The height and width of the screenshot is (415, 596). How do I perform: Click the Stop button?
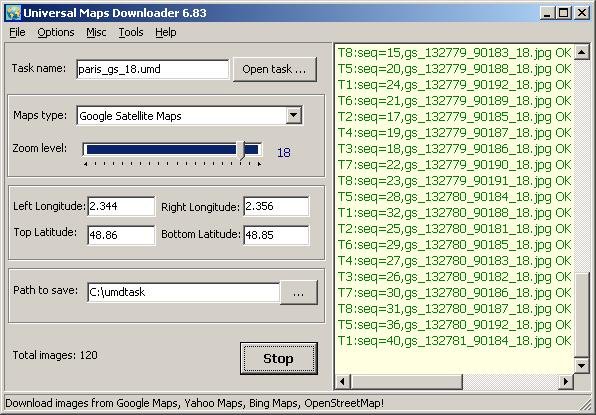(279, 359)
